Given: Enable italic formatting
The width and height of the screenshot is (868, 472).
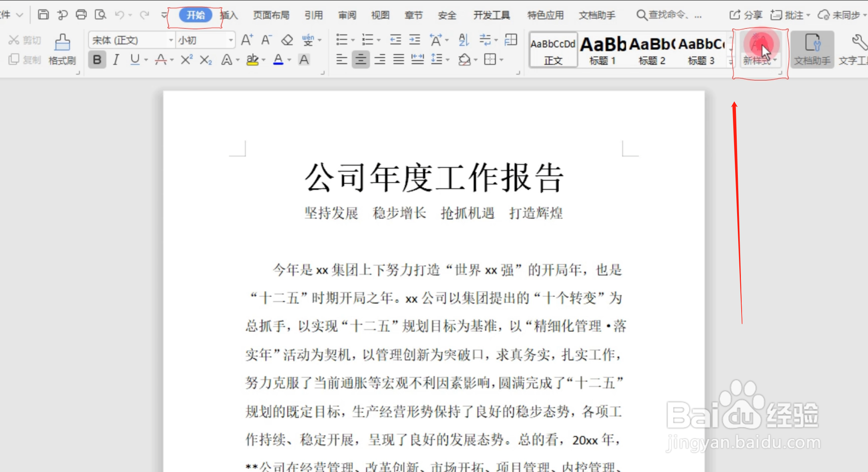Looking at the screenshot, I should coord(116,59).
